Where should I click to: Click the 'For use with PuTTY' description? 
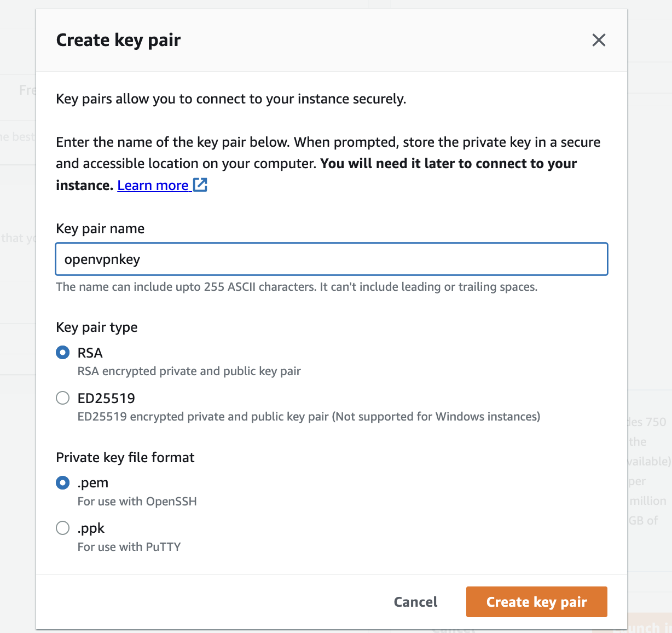tap(129, 546)
